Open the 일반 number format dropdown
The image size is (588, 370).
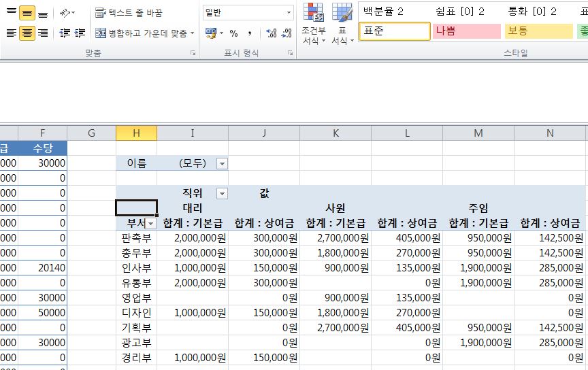click(x=289, y=13)
